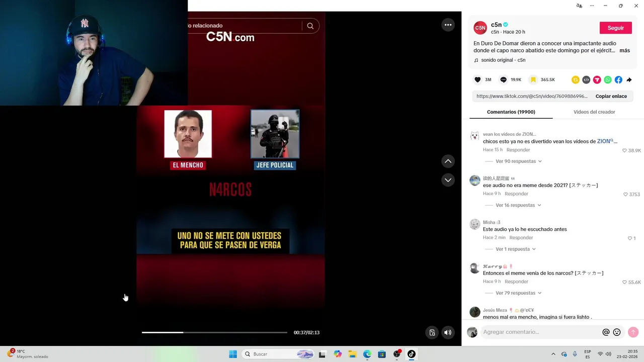The width and height of the screenshot is (644, 362).
Task: Go to previous video with up arrow
Action: coord(448,161)
